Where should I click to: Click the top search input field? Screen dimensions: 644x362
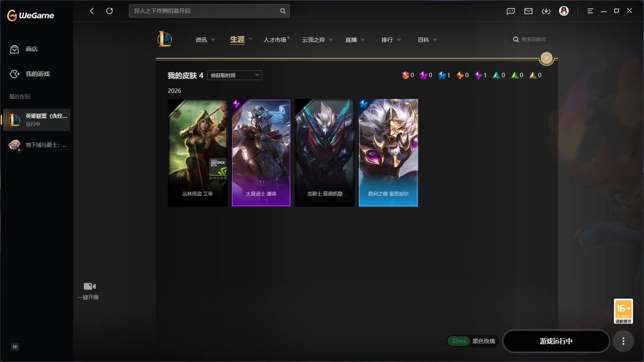(x=209, y=11)
